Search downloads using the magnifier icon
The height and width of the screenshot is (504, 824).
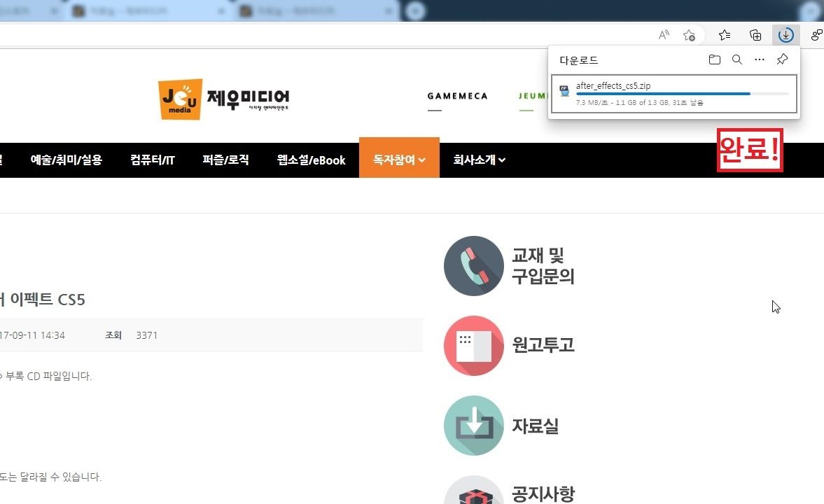737,59
